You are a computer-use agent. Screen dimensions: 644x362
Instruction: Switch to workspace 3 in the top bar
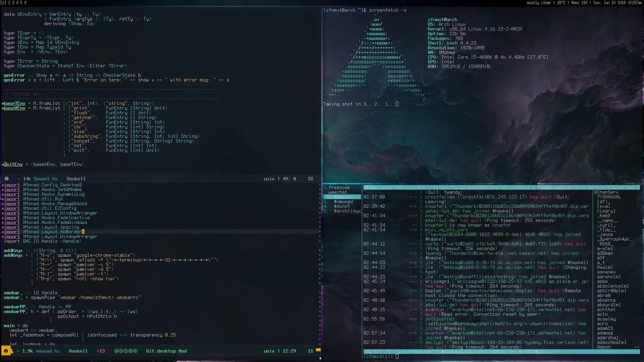pos(13,3)
